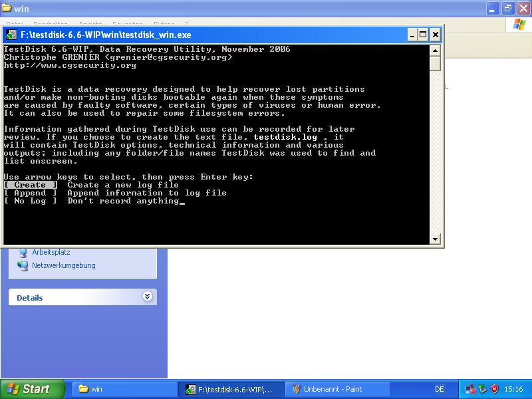Click the Netzwerkumgebung network icon
This screenshot has height=399, width=532.
pos(23,265)
